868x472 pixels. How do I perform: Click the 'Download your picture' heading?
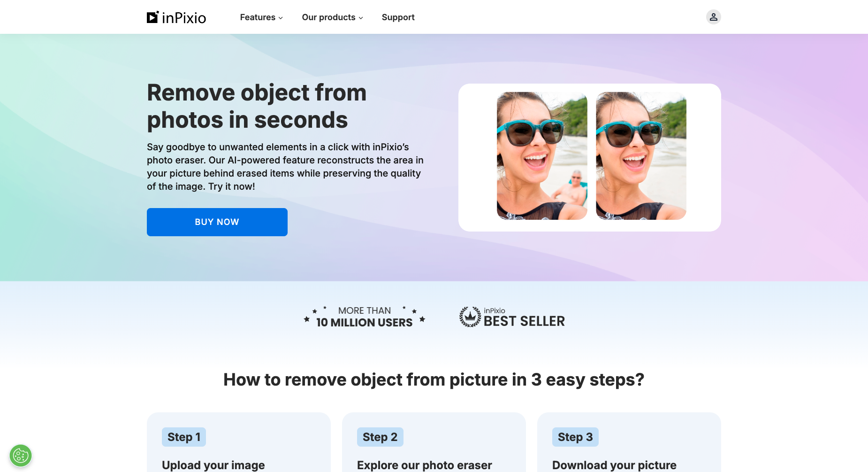click(x=614, y=465)
